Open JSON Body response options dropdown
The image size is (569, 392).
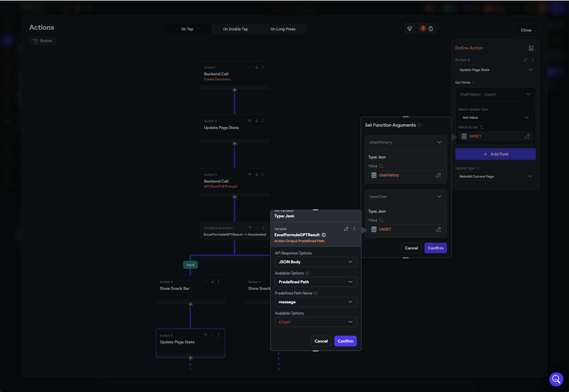(316, 262)
